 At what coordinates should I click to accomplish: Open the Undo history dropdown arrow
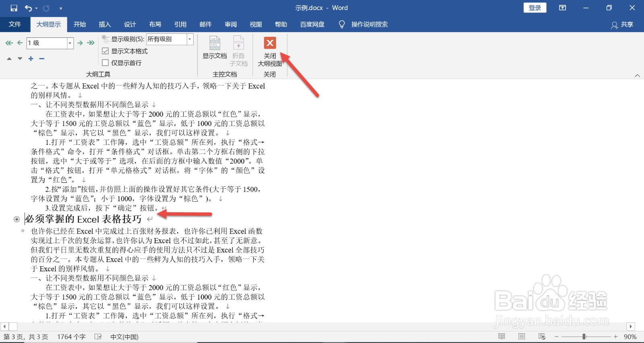[36, 8]
